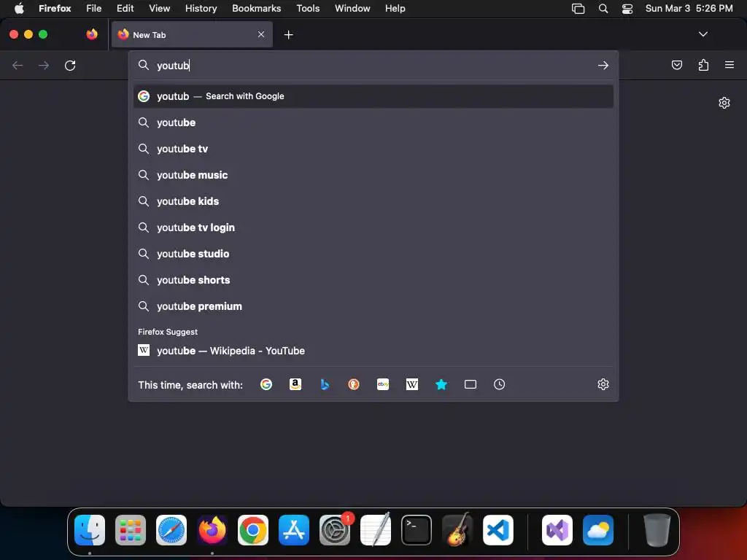The height and width of the screenshot is (560, 747).
Task: Open Visual Studio Code from the Dock
Action: [498, 530]
